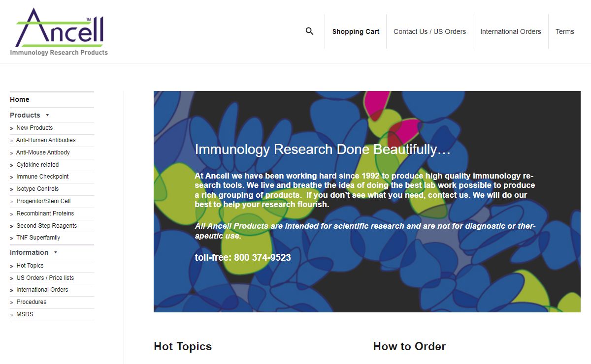View US Orders / Price lists
The image size is (591, 364).
tap(45, 278)
